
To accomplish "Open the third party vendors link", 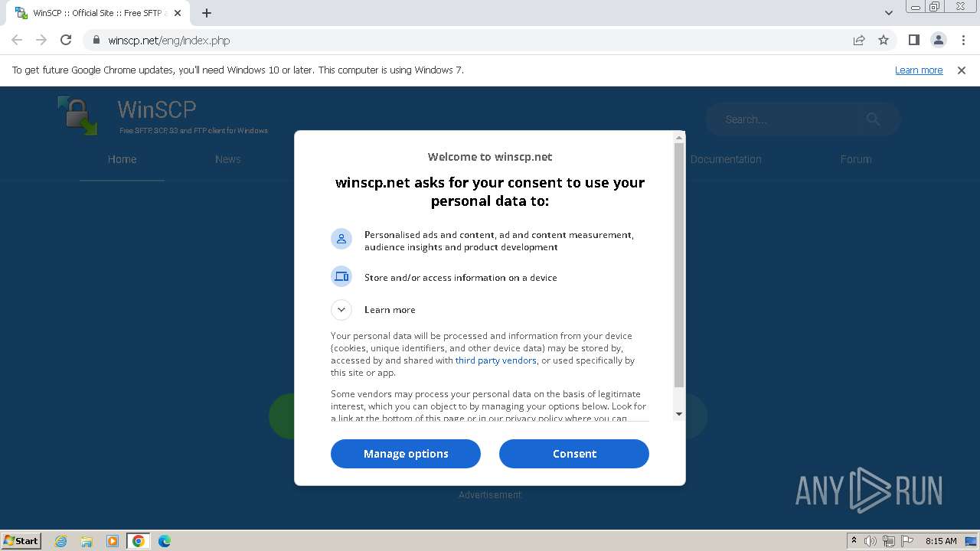I will tap(495, 360).
